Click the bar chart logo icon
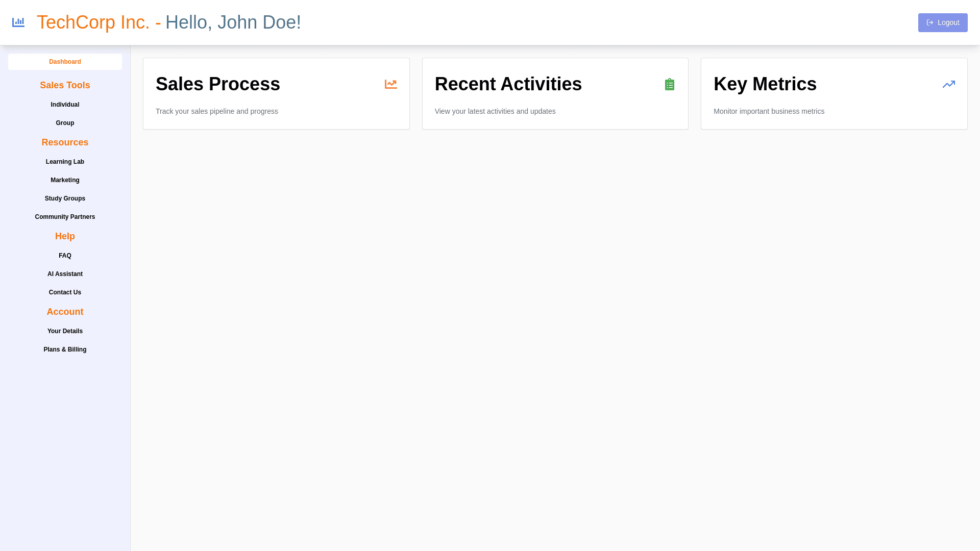The width and height of the screenshot is (980, 551). point(18,22)
